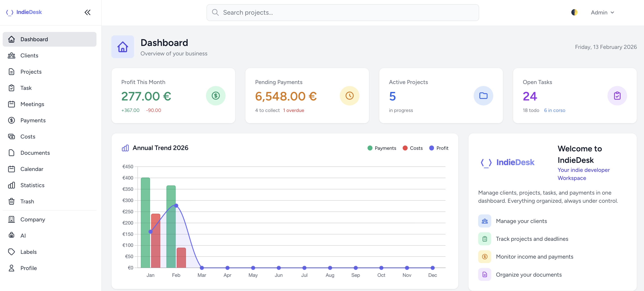Click the Pending Payments clock icon
The height and width of the screenshot is (291, 644).
pos(349,96)
